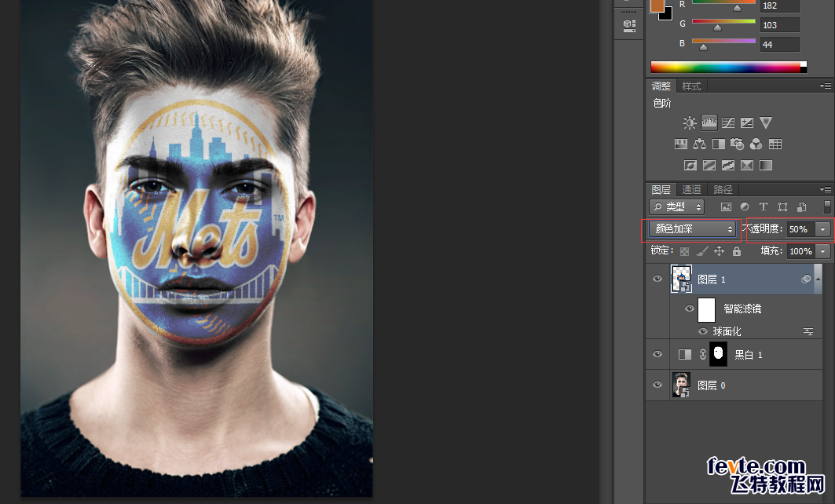This screenshot has width=835, height=504.
Task: Select the 图层 0 layer name
Action: pyautogui.click(x=712, y=385)
